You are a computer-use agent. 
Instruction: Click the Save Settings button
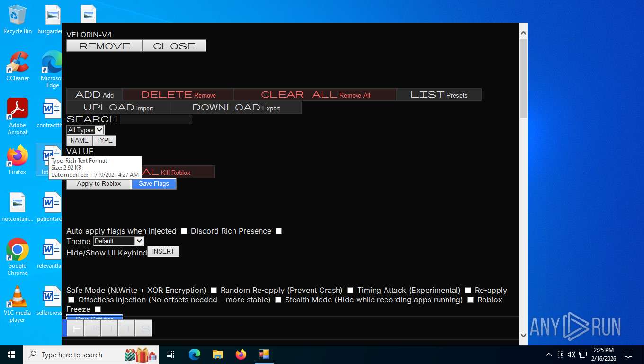(95, 318)
